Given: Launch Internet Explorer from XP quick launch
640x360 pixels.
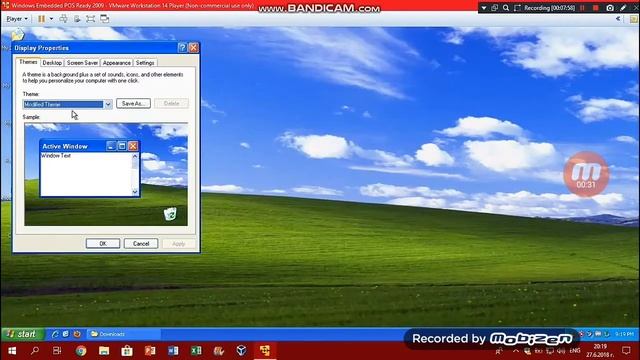Looking at the screenshot, I should [55, 334].
